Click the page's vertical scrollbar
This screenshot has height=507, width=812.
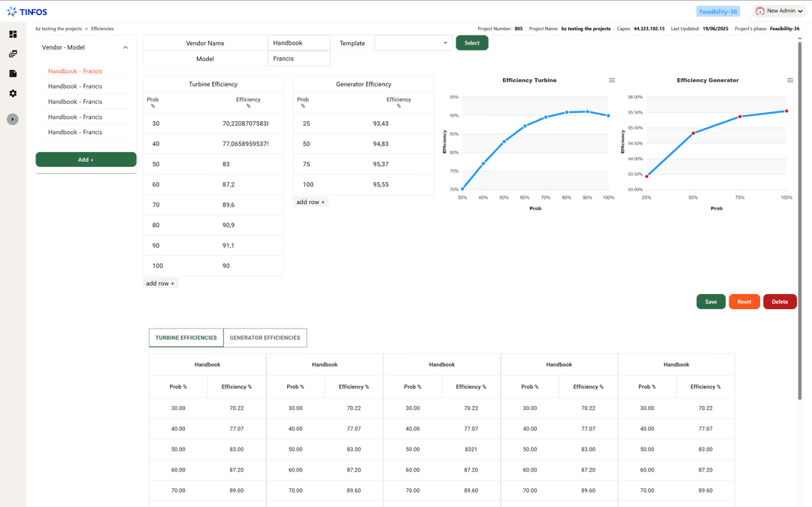(x=799, y=218)
